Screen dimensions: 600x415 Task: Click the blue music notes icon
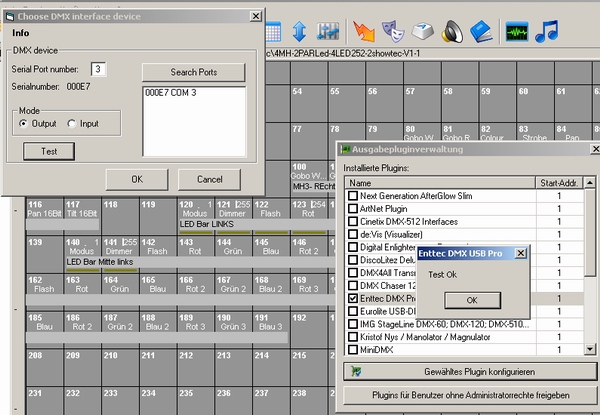(x=546, y=31)
